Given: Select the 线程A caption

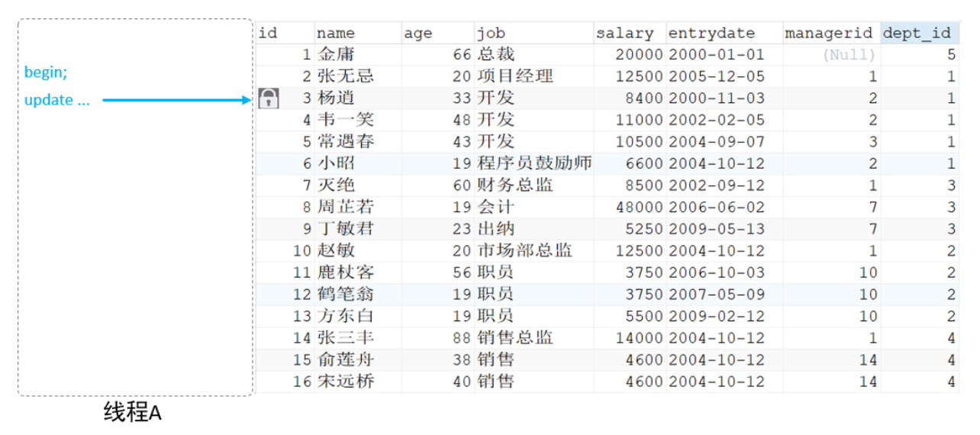Looking at the screenshot, I should (x=133, y=413).
